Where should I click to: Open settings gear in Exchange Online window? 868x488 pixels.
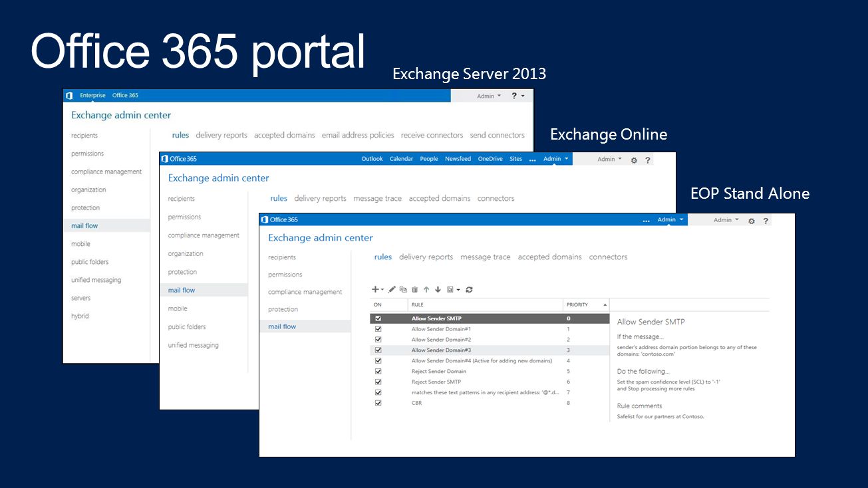pyautogui.click(x=634, y=160)
